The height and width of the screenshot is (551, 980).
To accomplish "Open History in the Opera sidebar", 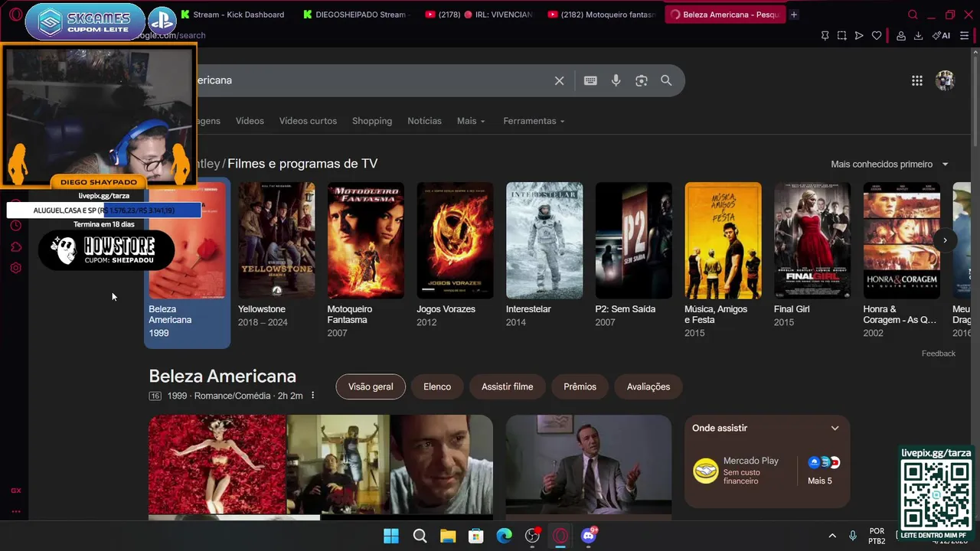I will tap(15, 225).
